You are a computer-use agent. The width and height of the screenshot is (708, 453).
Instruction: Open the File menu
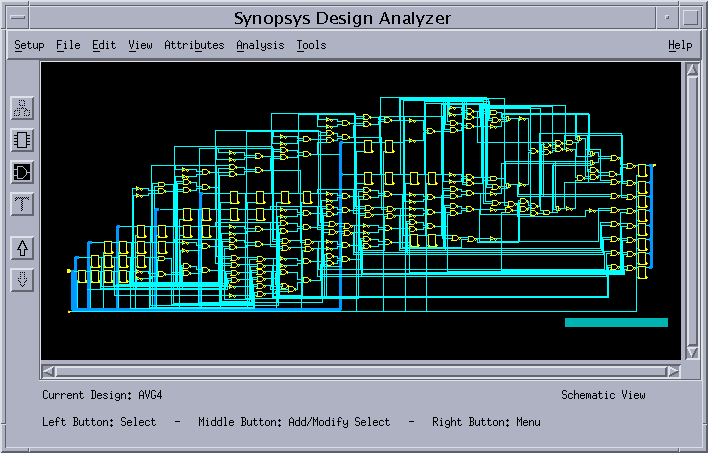tap(68, 45)
